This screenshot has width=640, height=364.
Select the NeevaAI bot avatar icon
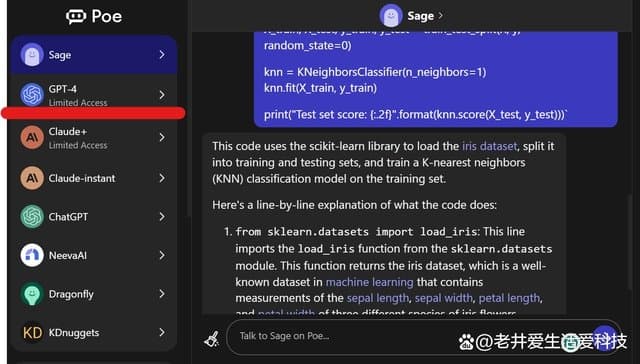tap(32, 255)
